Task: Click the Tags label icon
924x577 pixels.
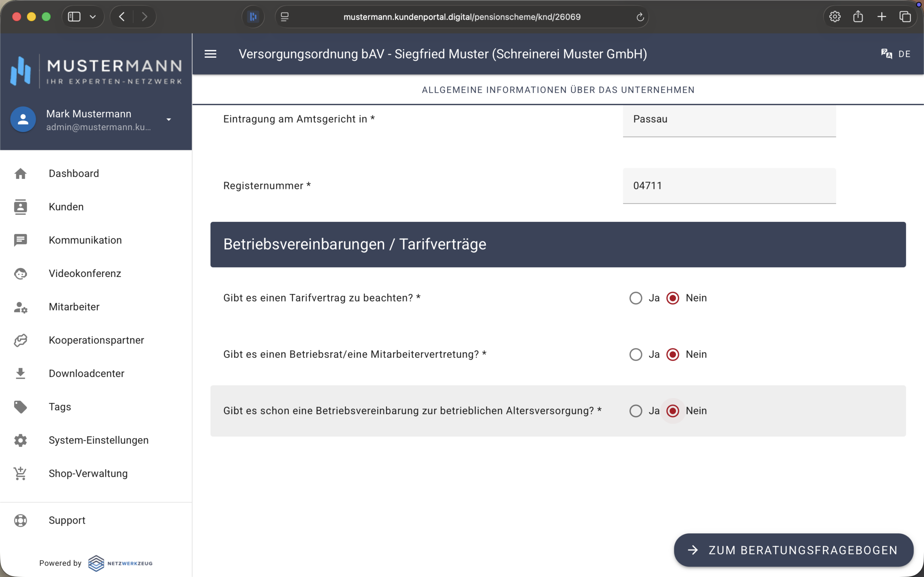Action: tap(21, 407)
